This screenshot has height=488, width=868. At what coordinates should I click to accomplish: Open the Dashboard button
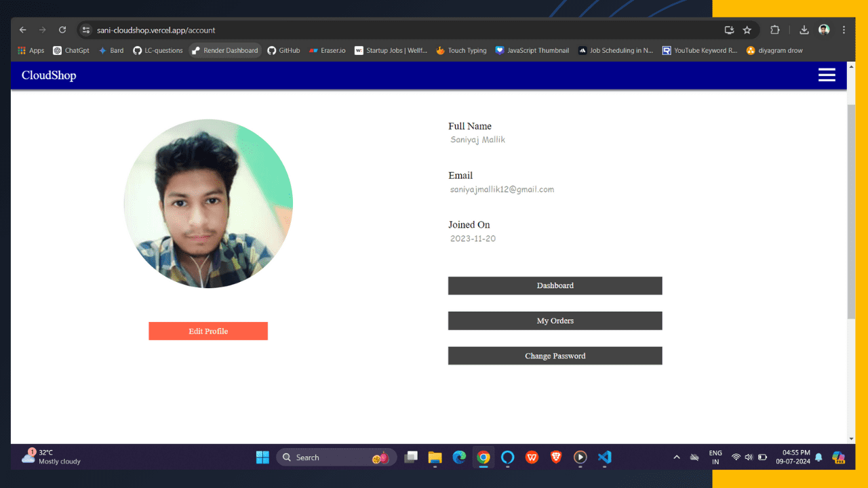coord(555,286)
